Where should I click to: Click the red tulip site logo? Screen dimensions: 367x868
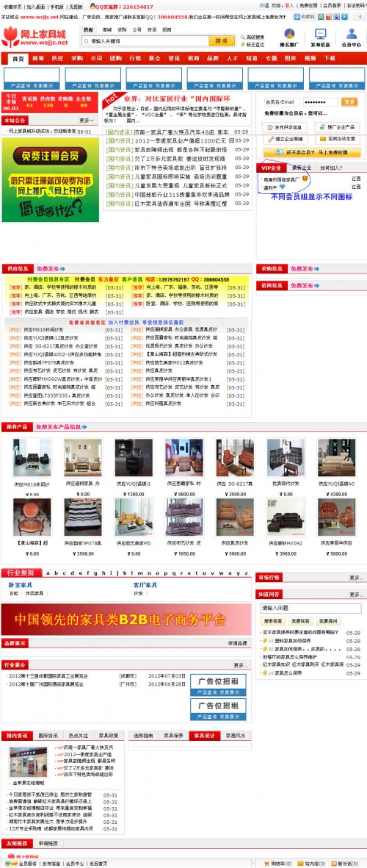10,37
